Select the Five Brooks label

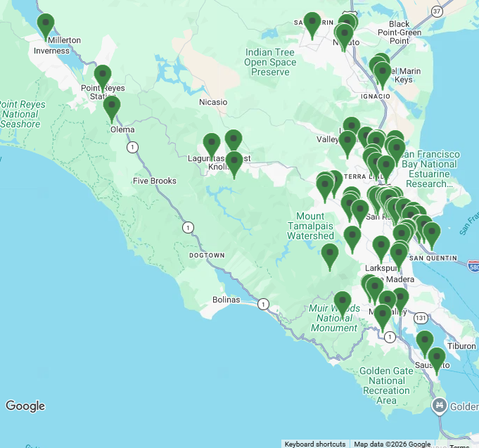[x=155, y=181]
